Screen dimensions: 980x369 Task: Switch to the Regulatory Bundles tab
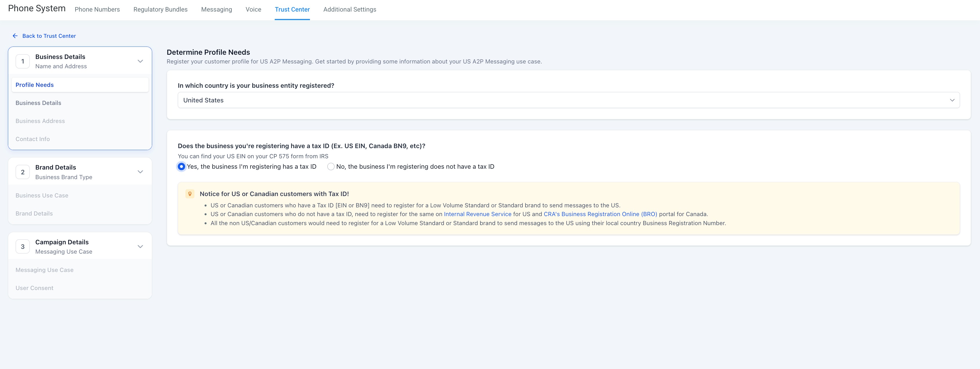(160, 10)
